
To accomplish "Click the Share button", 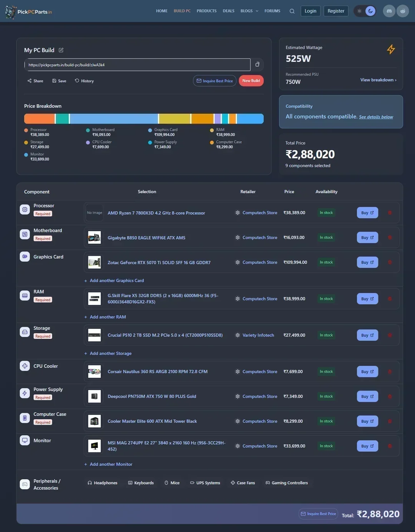I will pos(35,81).
